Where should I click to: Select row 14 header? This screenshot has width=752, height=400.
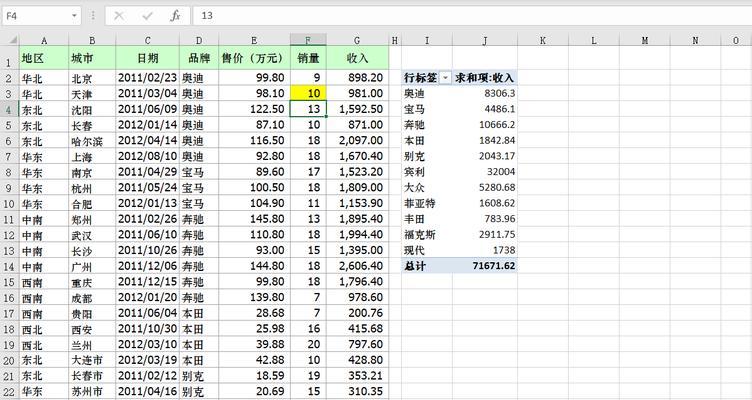pos(9,266)
